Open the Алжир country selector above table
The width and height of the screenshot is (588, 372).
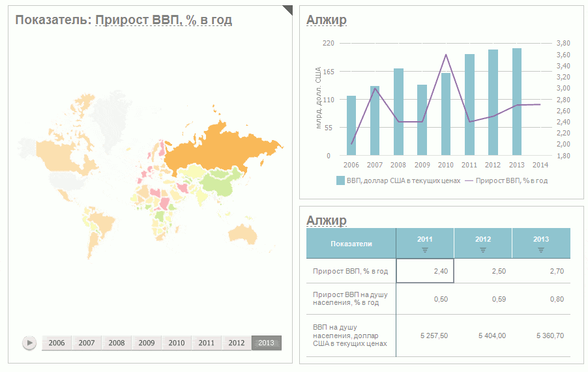(326, 220)
